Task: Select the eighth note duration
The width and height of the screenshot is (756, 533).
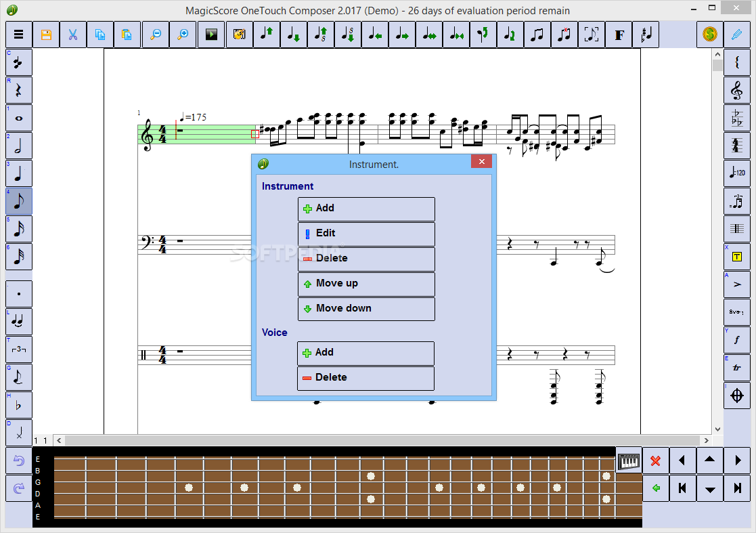Action: (19, 201)
